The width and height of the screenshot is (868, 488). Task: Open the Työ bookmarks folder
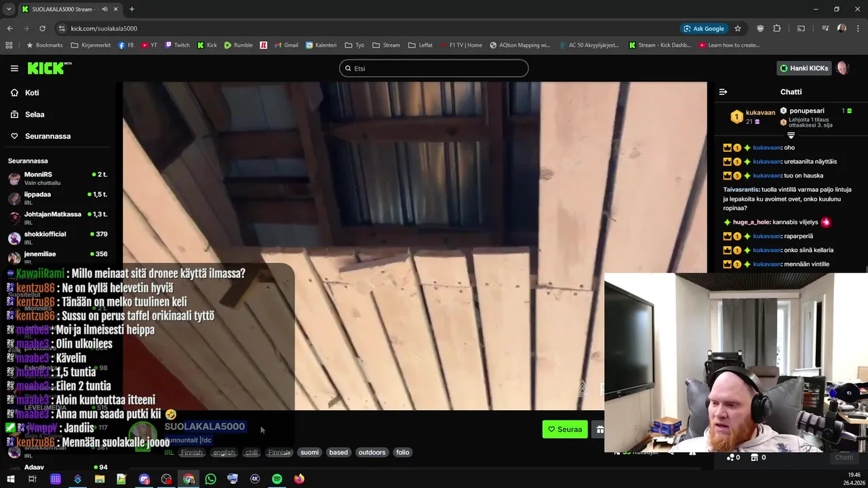355,45
